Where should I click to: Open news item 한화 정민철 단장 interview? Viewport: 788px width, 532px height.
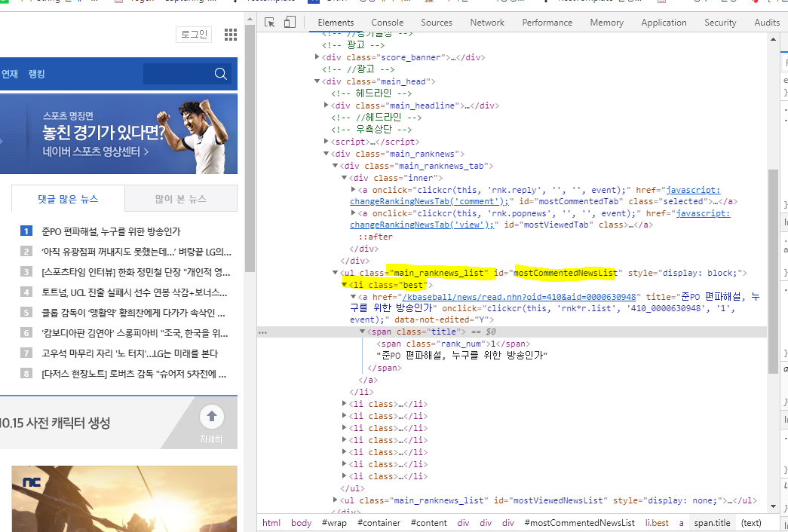pos(136,272)
